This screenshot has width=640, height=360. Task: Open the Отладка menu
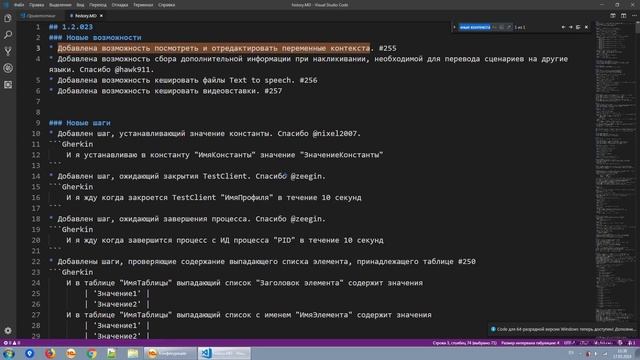coord(120,5)
